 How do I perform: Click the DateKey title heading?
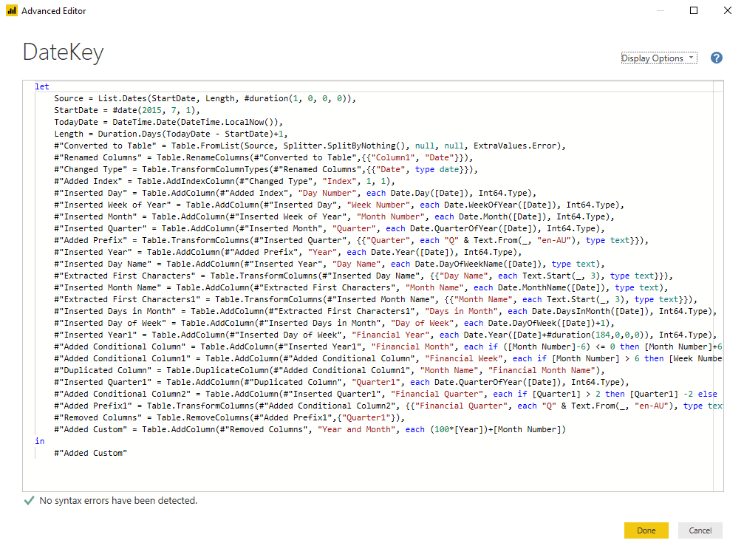(x=63, y=52)
